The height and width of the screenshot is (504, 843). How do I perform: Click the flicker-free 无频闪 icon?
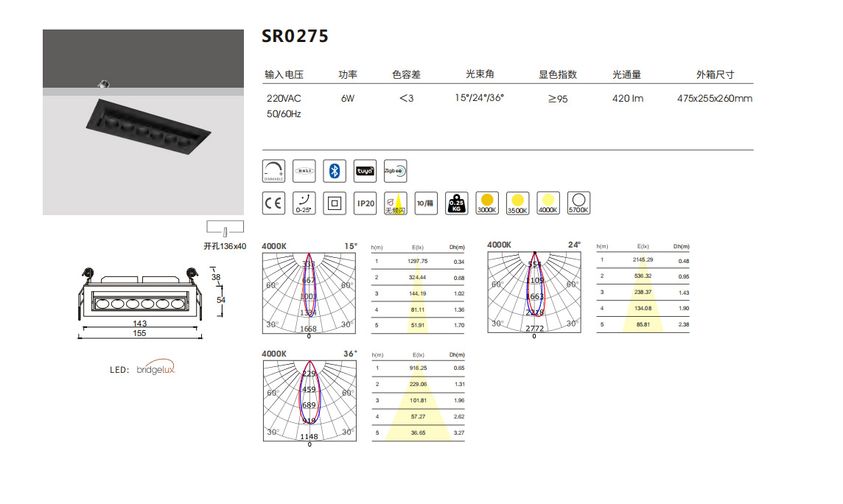(x=395, y=203)
